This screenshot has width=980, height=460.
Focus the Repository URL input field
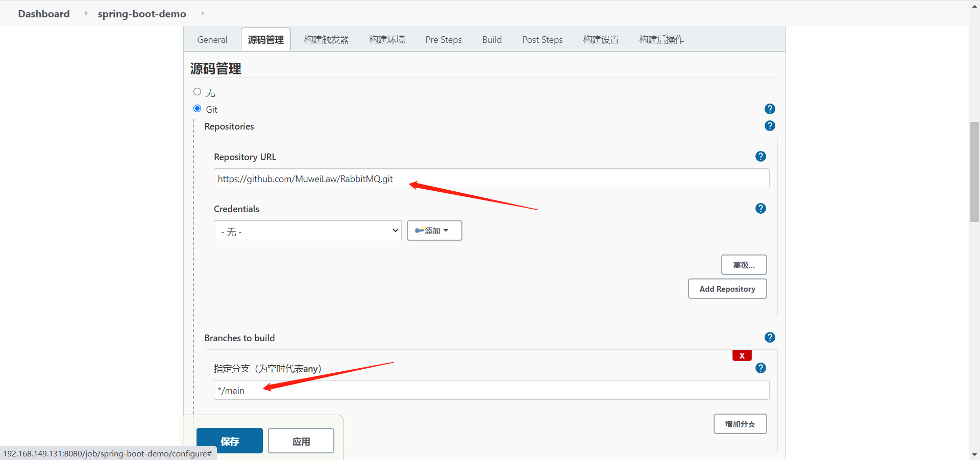492,178
